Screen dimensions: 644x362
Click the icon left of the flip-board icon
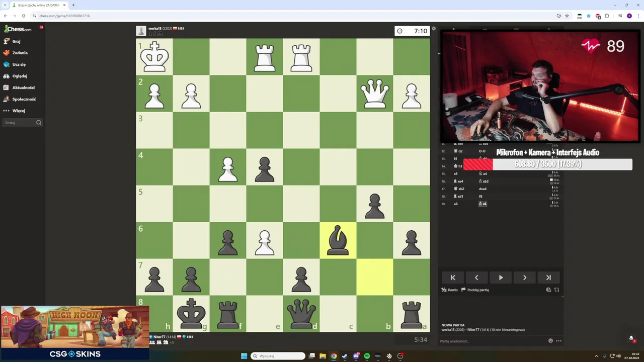548,290
